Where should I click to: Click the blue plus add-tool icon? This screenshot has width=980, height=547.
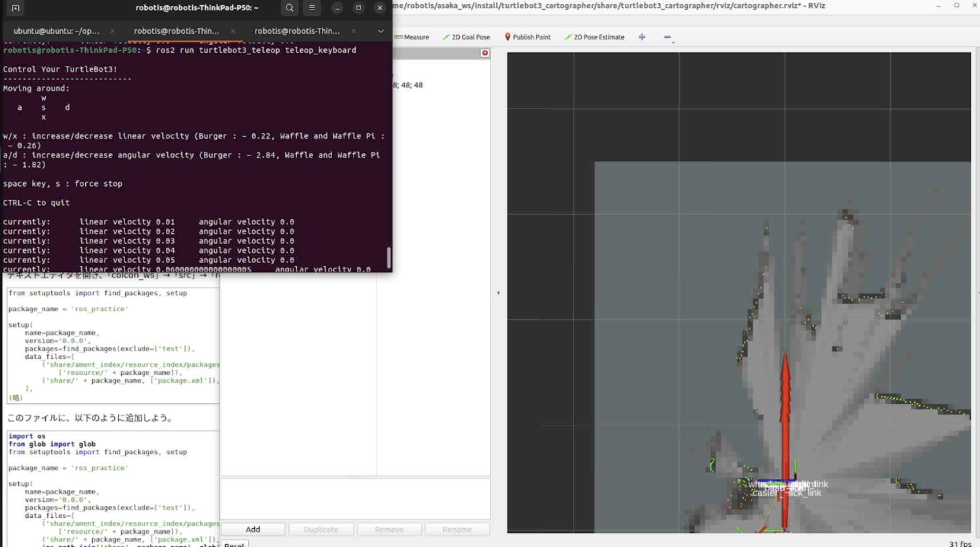(x=642, y=37)
